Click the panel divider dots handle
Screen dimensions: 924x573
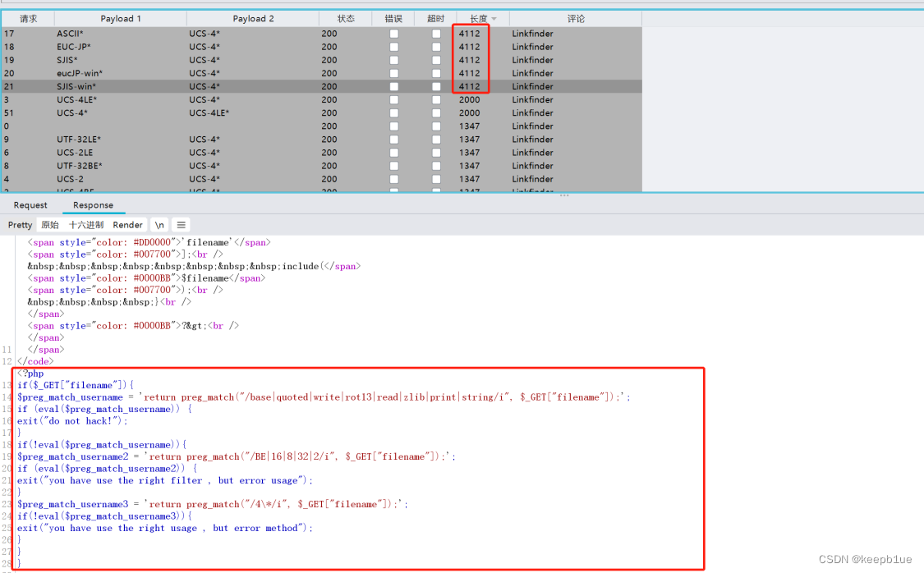[564, 194]
